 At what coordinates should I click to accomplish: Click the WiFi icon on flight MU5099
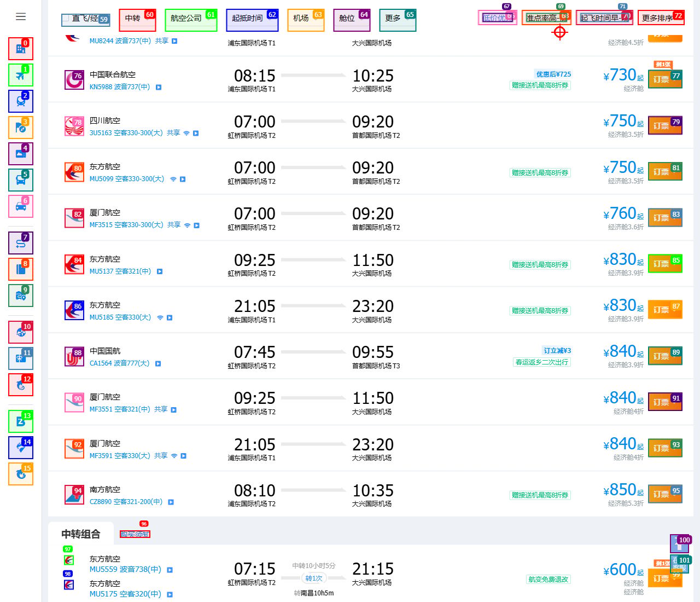coord(173,179)
